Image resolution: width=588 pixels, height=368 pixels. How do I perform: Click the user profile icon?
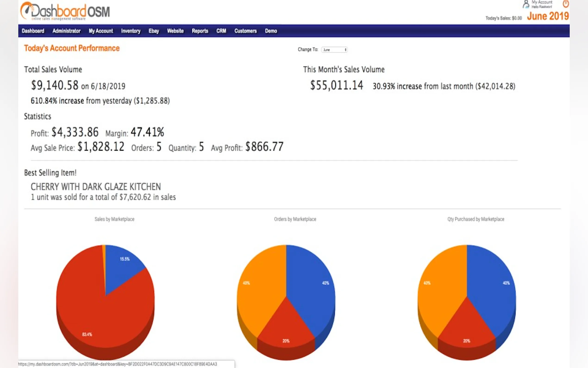(x=526, y=4)
